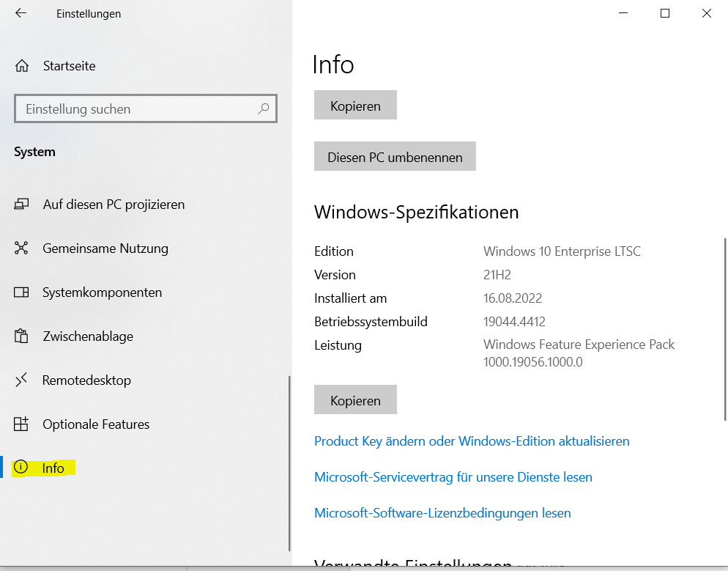Open Product Key ändern oder Windows-Edition aktualisieren
This screenshot has height=571, width=728.
472,441
